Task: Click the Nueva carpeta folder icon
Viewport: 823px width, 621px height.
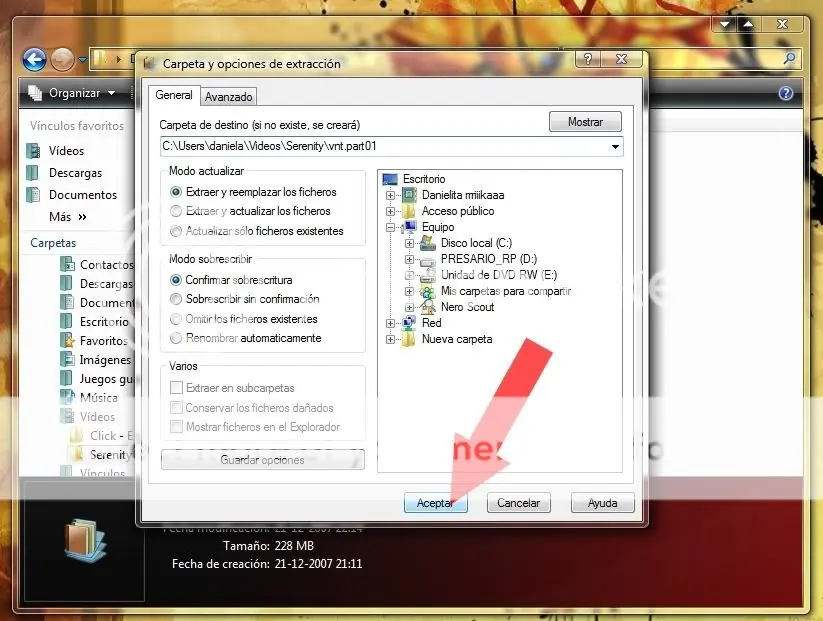Action: pyautogui.click(x=409, y=339)
